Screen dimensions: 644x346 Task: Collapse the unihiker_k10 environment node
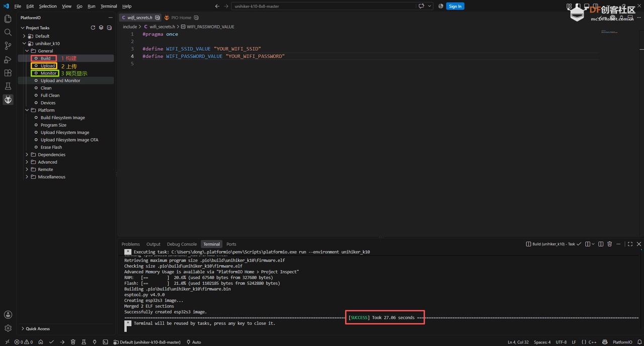tap(24, 43)
